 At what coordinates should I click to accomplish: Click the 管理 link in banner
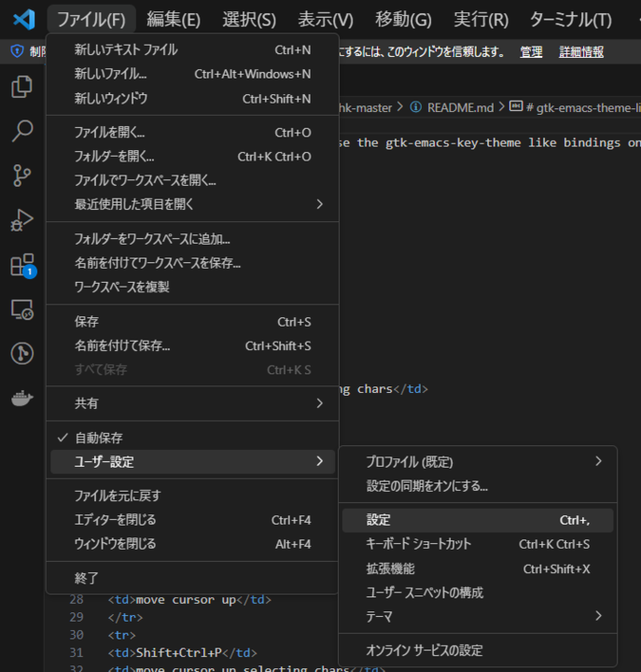(x=531, y=52)
